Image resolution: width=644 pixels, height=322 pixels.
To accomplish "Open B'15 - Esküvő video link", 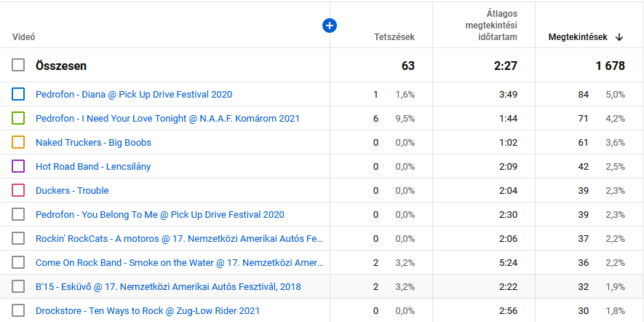I will tap(168, 286).
